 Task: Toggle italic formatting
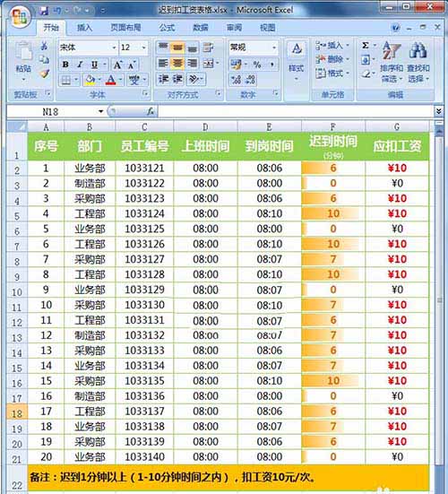click(80, 65)
